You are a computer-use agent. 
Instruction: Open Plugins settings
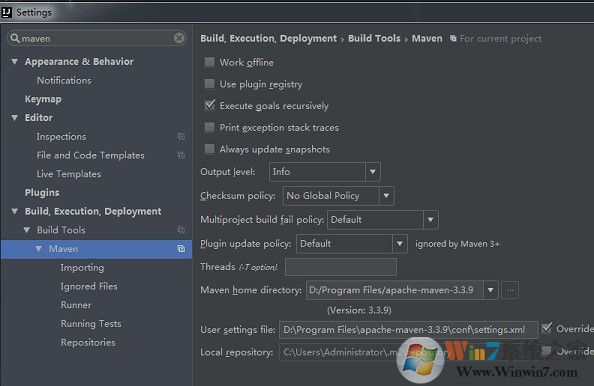[x=42, y=192]
